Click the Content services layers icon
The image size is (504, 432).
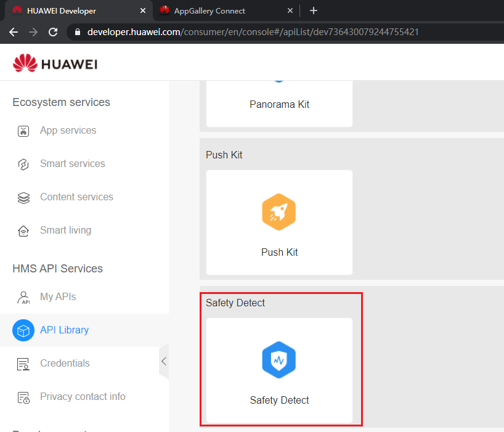coord(23,197)
